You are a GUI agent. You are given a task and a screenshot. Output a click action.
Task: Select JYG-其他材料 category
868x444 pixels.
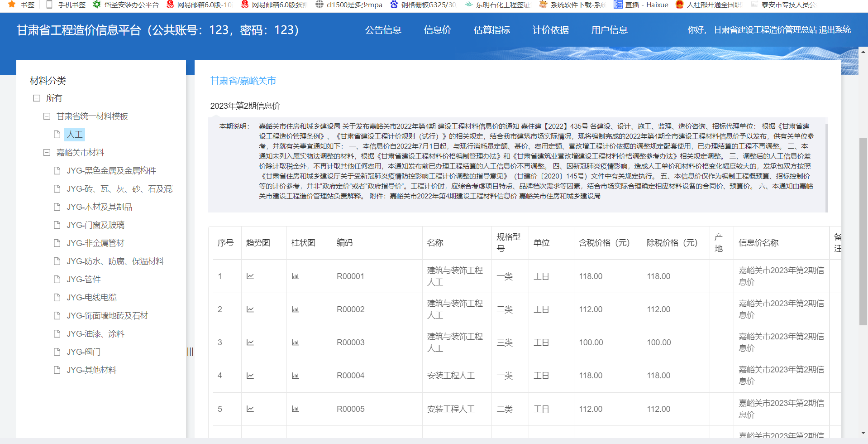(x=91, y=370)
